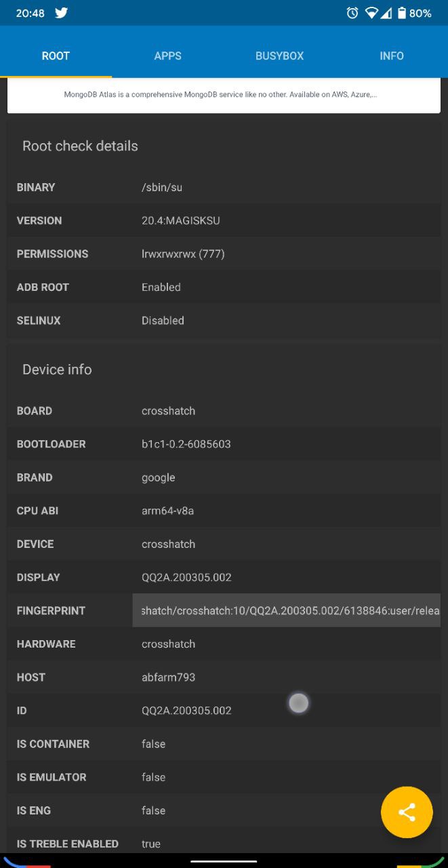Tap the FINGERPRINT value field

(287, 610)
